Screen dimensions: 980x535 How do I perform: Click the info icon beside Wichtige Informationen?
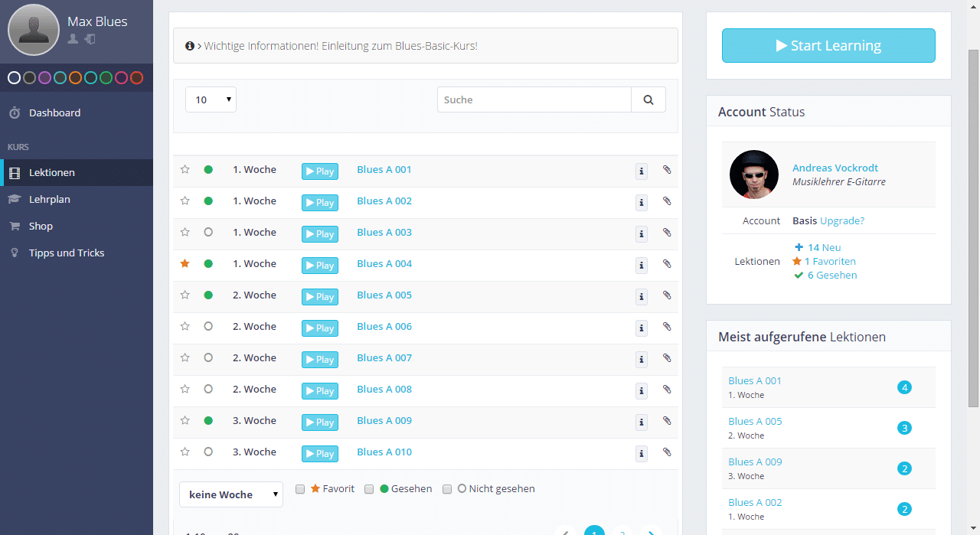click(x=190, y=46)
